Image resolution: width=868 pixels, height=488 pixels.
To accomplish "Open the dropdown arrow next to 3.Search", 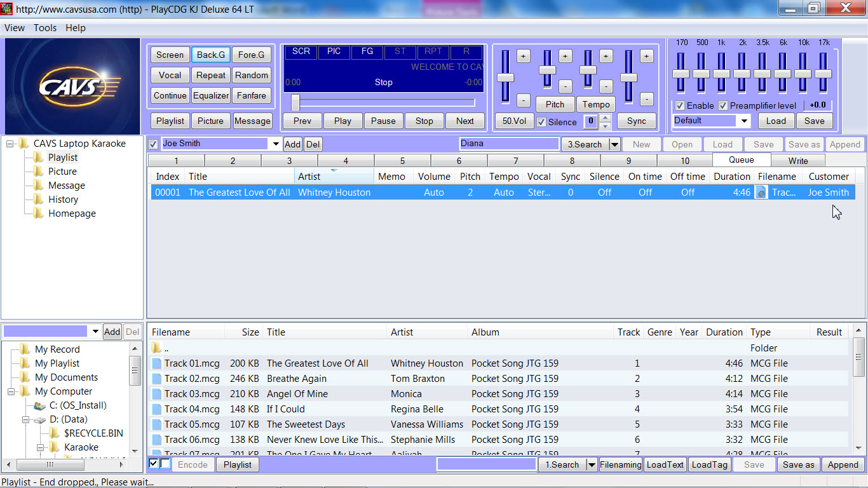I will (614, 144).
